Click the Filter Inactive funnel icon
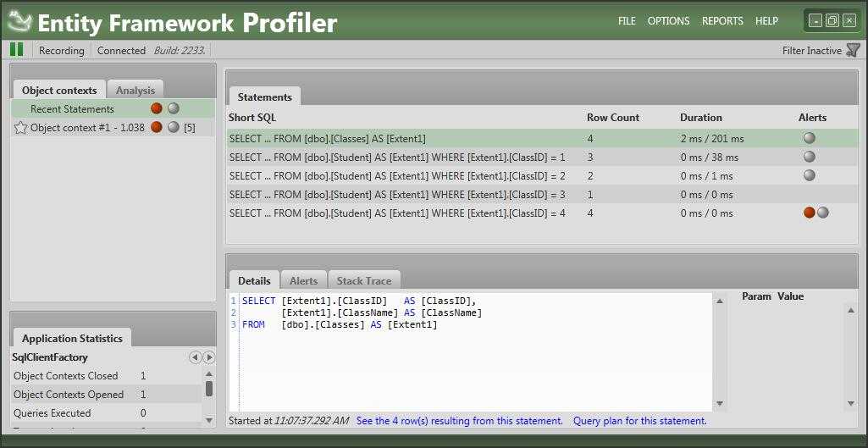The height and width of the screenshot is (448, 868). [853, 51]
